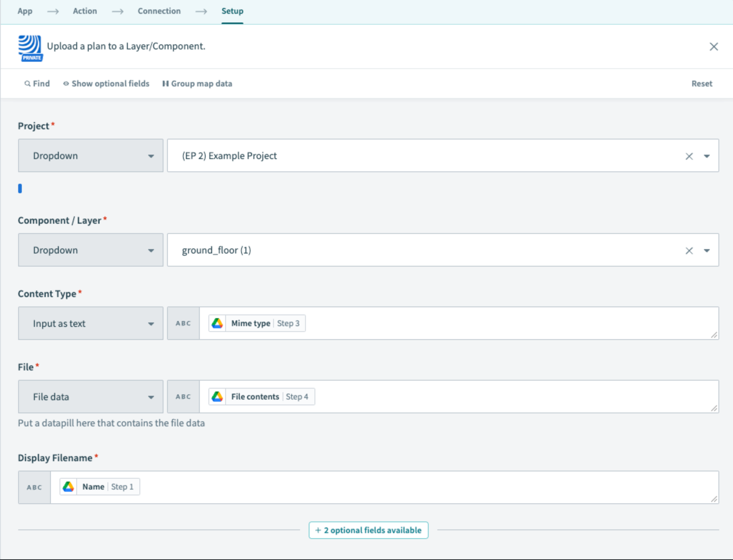Go to the Action step
This screenshot has width=733, height=560.
pyautogui.click(x=85, y=11)
